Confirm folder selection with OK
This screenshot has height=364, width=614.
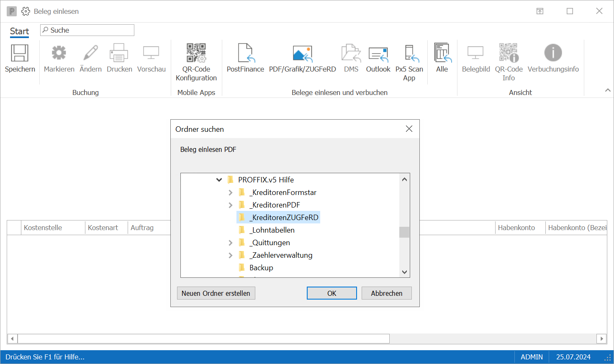[332, 293]
